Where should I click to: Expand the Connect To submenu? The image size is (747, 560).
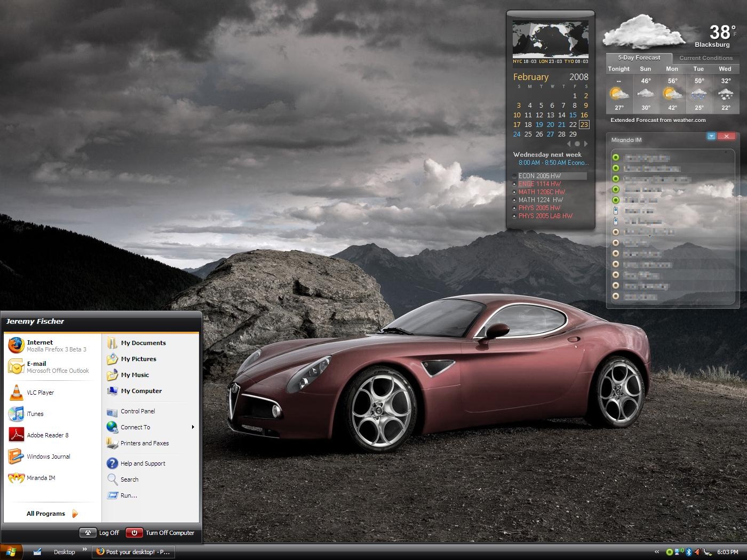[x=150, y=427]
